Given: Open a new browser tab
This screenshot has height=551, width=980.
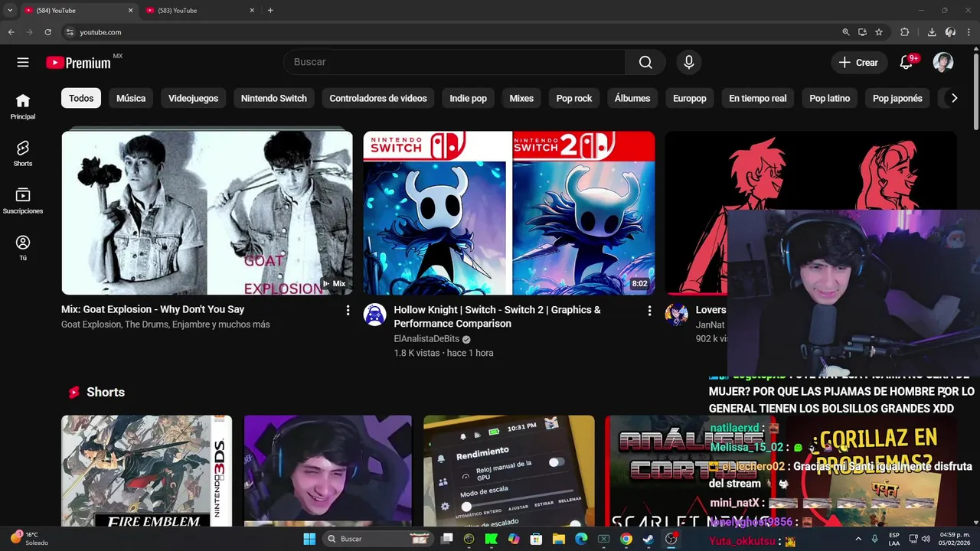Looking at the screenshot, I should click(x=270, y=11).
